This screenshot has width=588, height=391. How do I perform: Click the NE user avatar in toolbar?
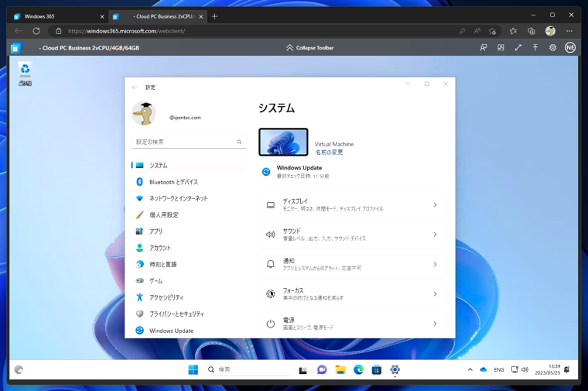click(570, 48)
